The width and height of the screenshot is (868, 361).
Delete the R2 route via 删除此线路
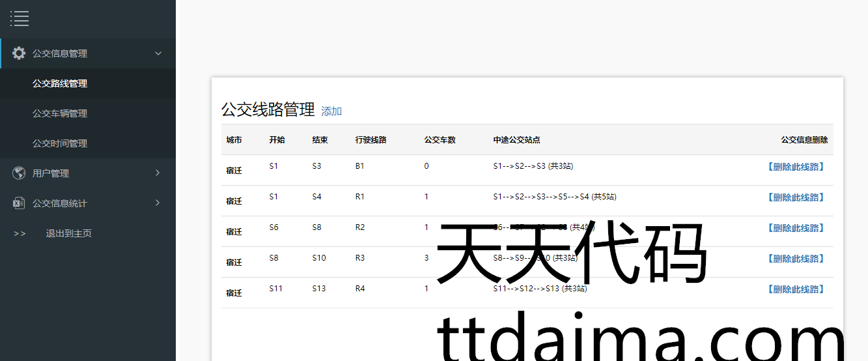(x=796, y=228)
